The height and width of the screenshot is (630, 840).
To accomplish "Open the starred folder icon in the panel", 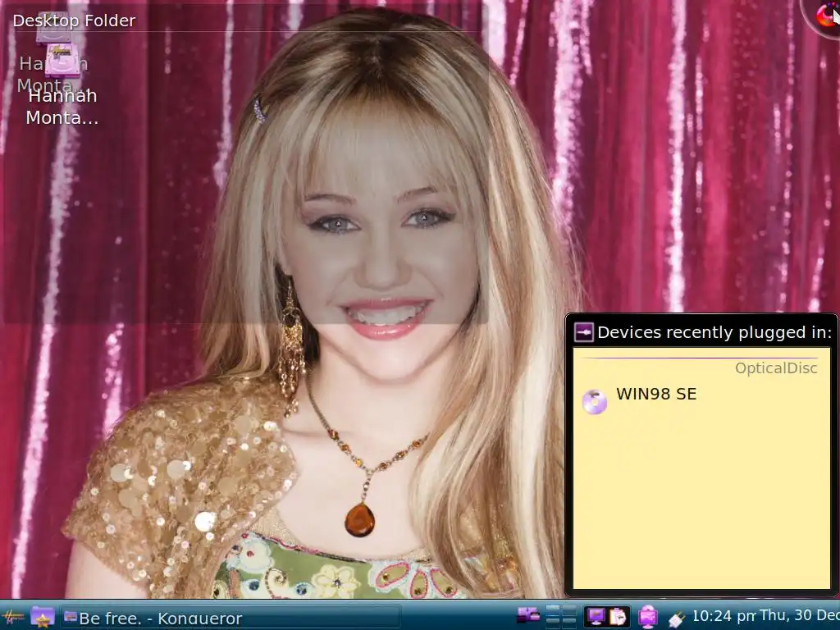I will 43,617.
